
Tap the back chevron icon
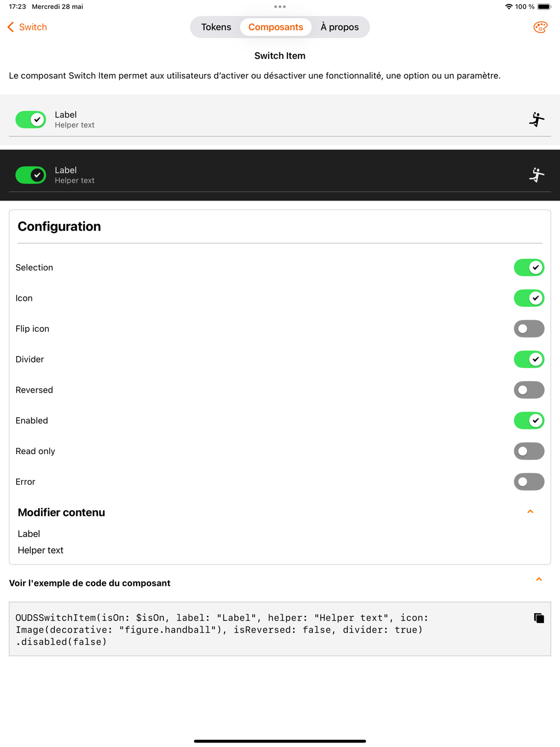[x=11, y=27]
